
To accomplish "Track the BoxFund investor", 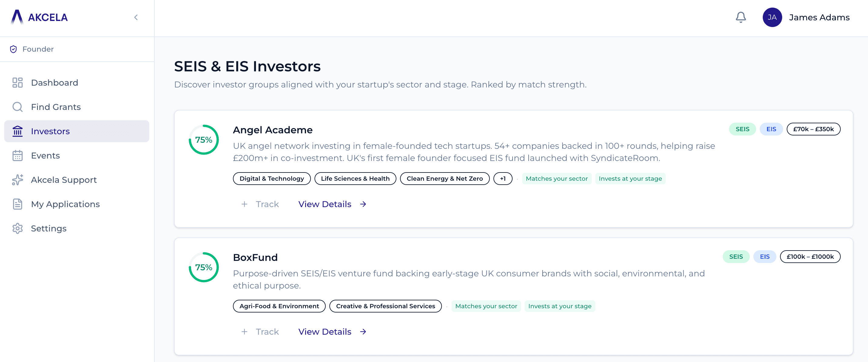I will pyautogui.click(x=260, y=332).
